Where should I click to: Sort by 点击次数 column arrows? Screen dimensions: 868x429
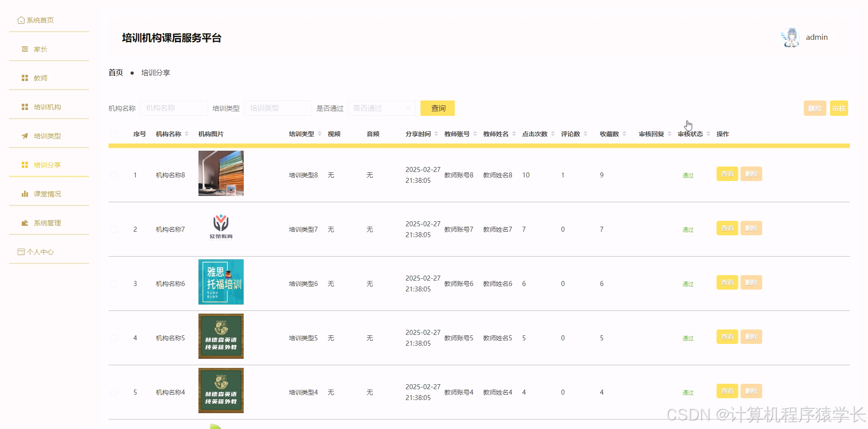(x=553, y=134)
